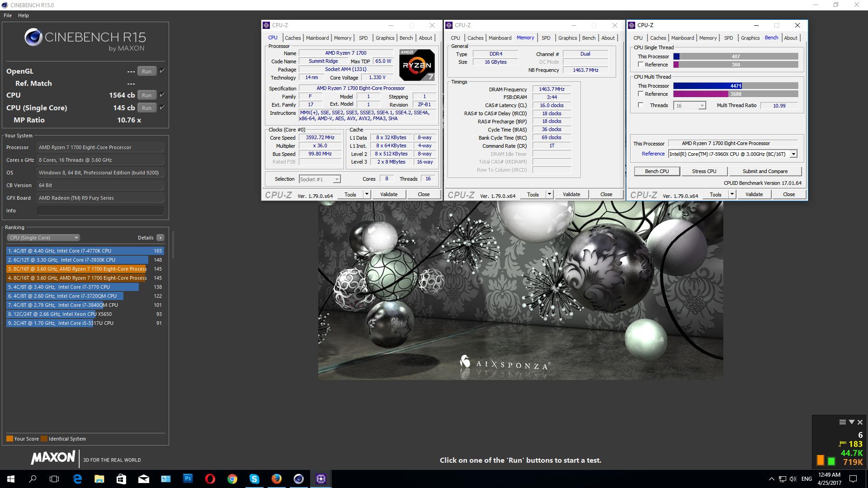This screenshot has width=868, height=488.
Task: Open Google Chrome from the taskbar
Action: [232, 479]
